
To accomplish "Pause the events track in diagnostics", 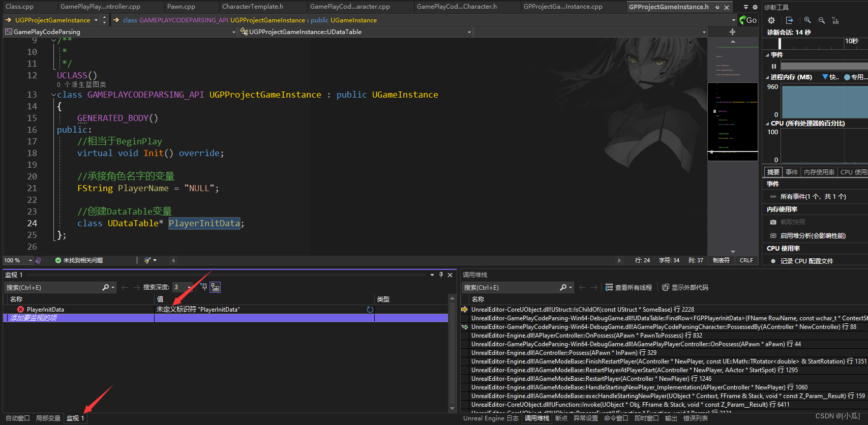I will click(774, 66).
